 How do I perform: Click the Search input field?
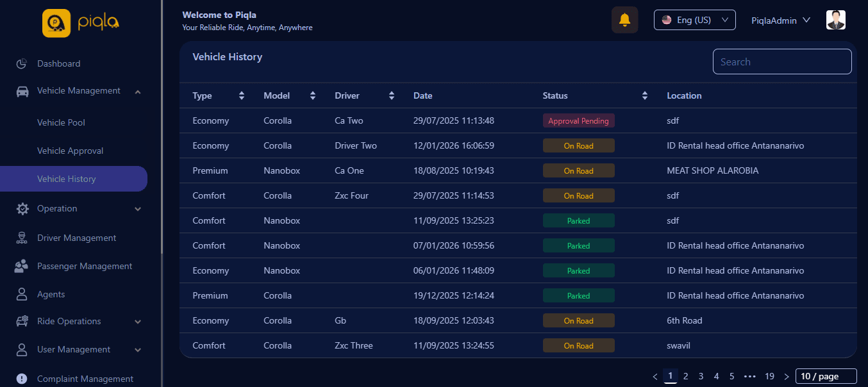(782, 62)
